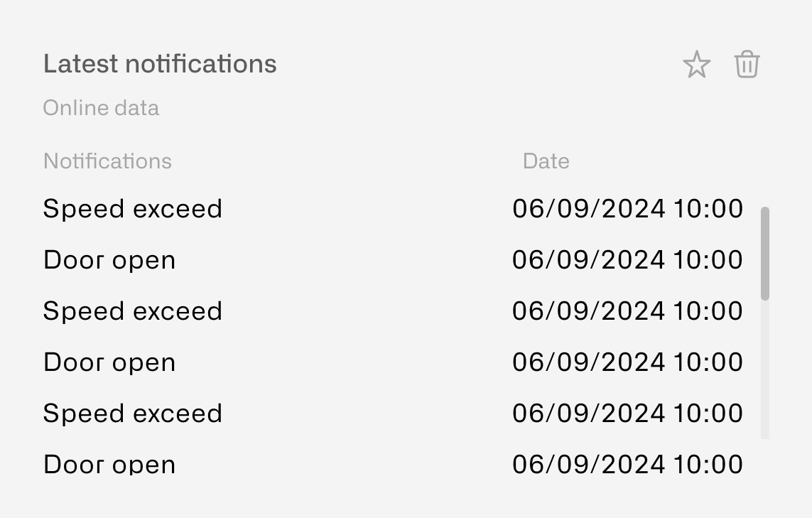This screenshot has width=812, height=518.
Task: Click the date of first Speed exceed row
Action: click(x=627, y=209)
